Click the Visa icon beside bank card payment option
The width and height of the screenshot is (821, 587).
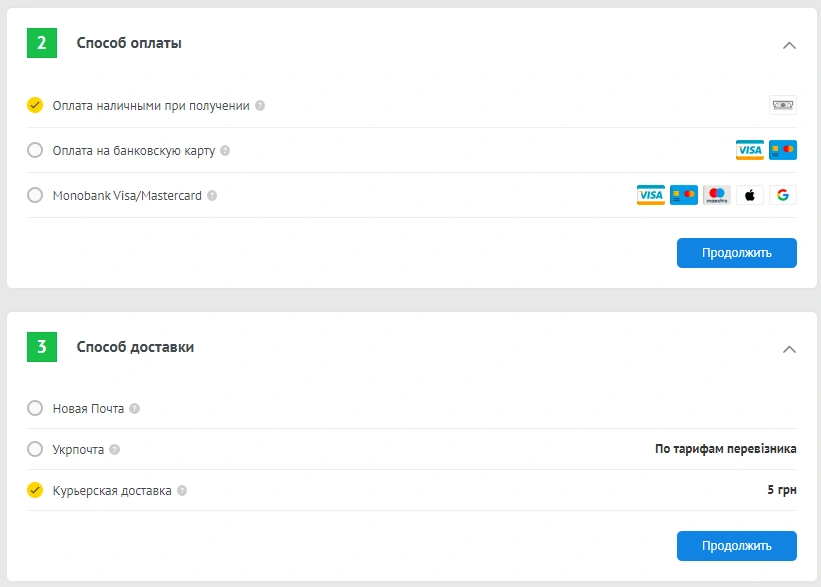747,150
